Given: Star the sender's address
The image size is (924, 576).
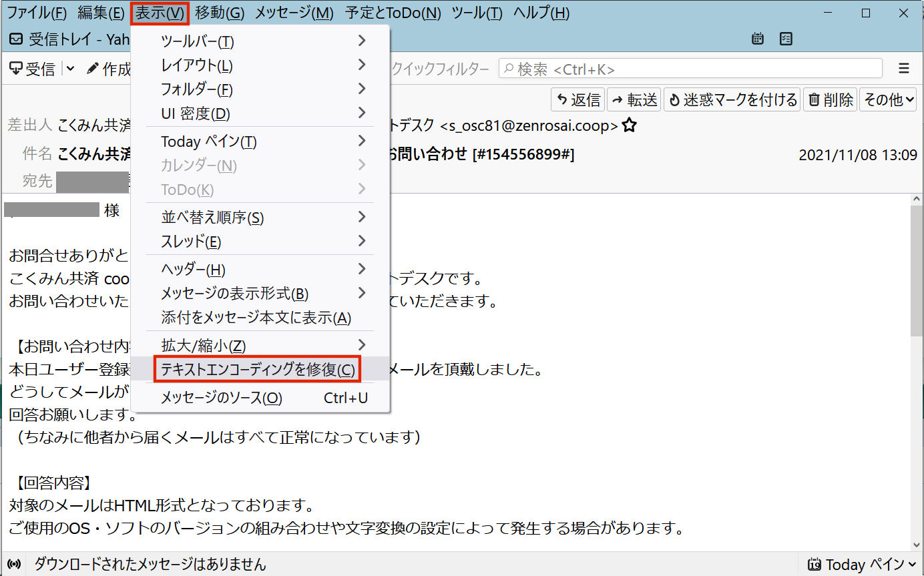Looking at the screenshot, I should (x=629, y=125).
